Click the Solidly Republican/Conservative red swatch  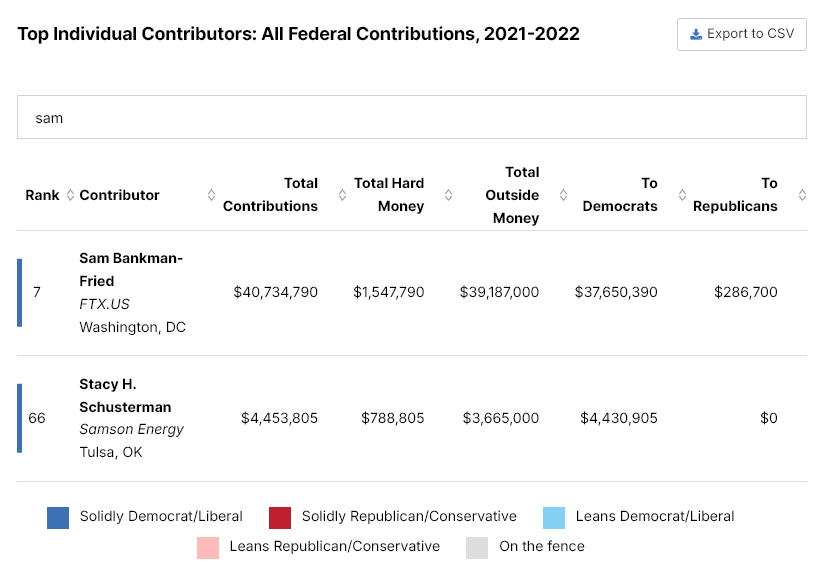click(280, 517)
